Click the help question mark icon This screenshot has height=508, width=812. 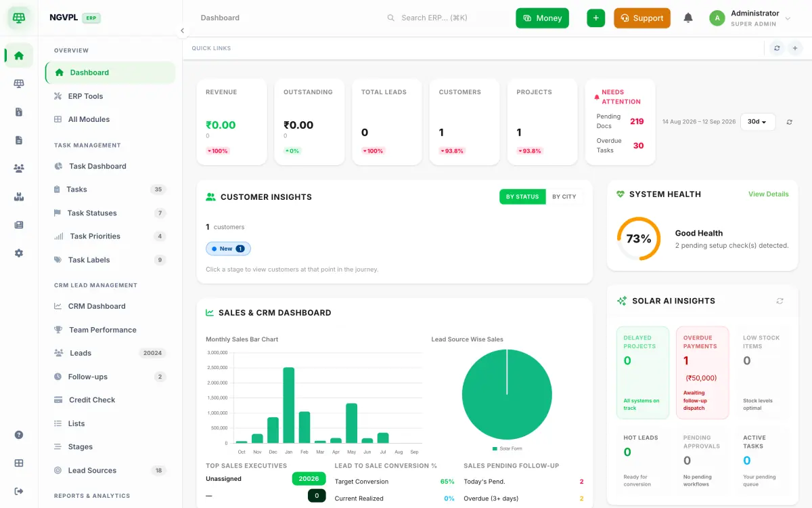[19, 435]
